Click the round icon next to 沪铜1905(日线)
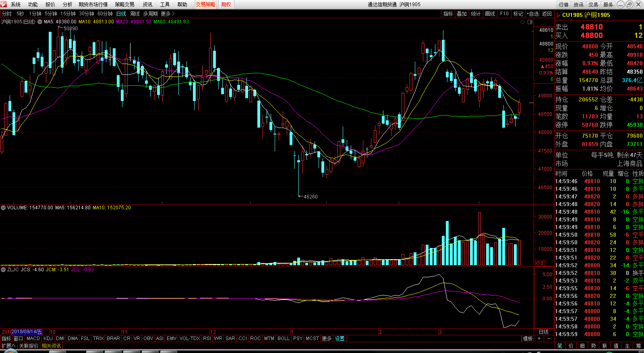Screen dimensions: 644x353 (x=40, y=22)
